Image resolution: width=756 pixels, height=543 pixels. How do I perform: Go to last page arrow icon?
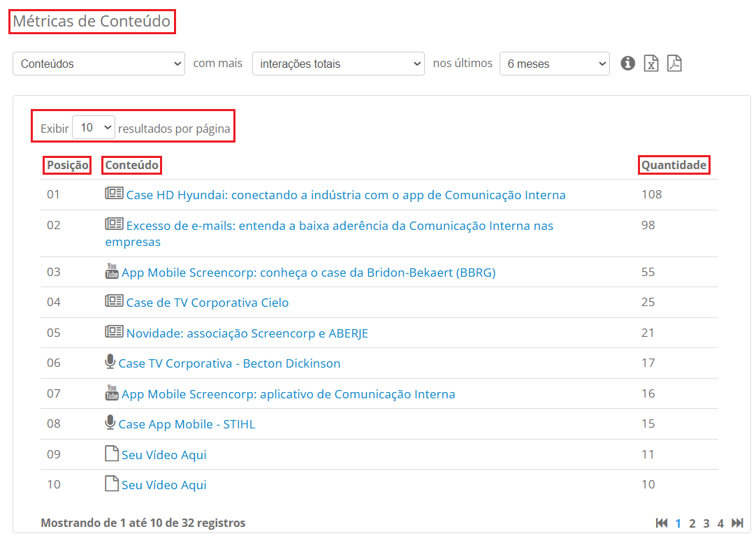tap(737, 523)
